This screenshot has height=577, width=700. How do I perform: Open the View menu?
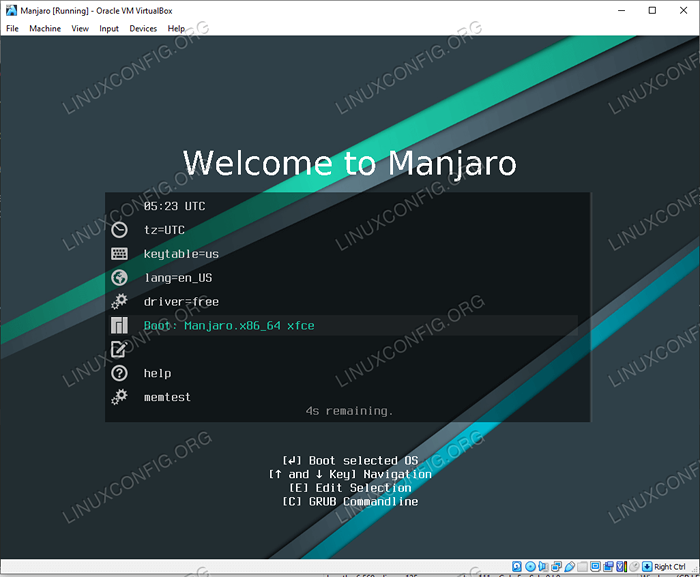[80, 29]
